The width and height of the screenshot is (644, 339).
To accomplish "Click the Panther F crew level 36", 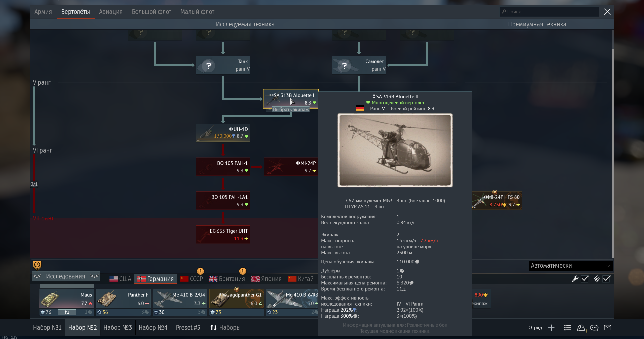I will pyautogui.click(x=103, y=312).
